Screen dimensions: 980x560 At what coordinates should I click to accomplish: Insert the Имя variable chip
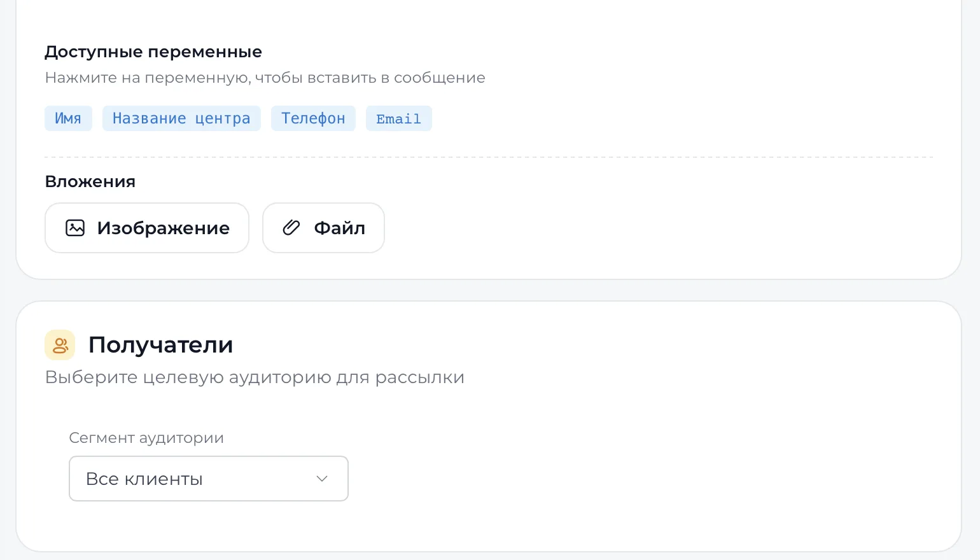click(68, 118)
